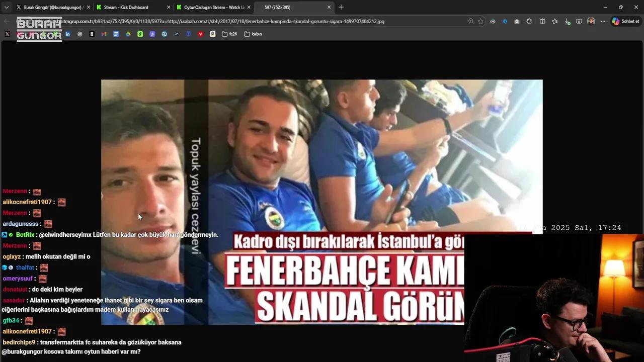Open the X (Twitter) bookmark
Viewport: 644px width, 362px height.
tap(7, 34)
